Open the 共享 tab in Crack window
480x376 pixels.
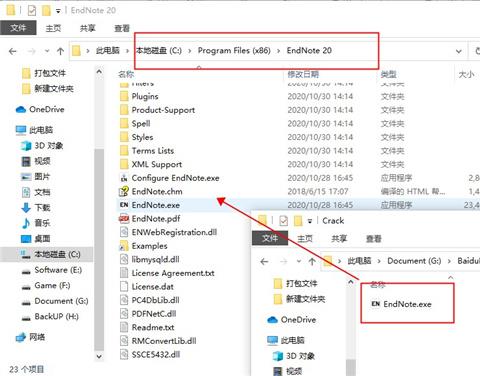339,239
